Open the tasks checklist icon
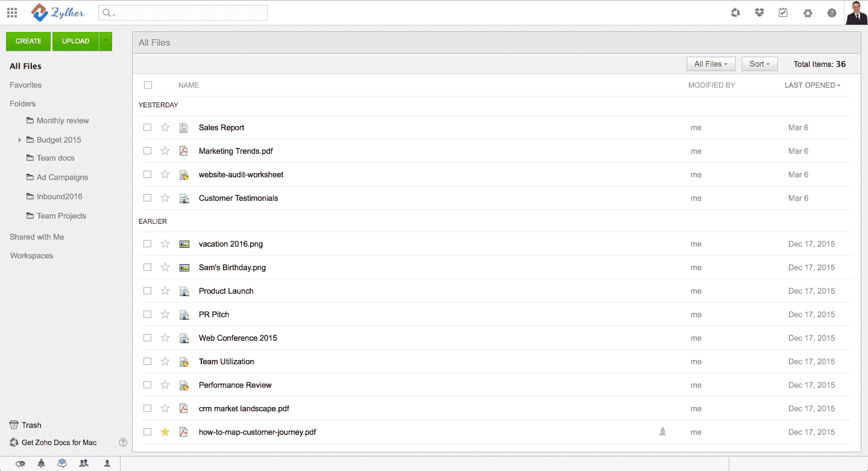Screen dimensions: 868x471 pyautogui.click(x=783, y=13)
